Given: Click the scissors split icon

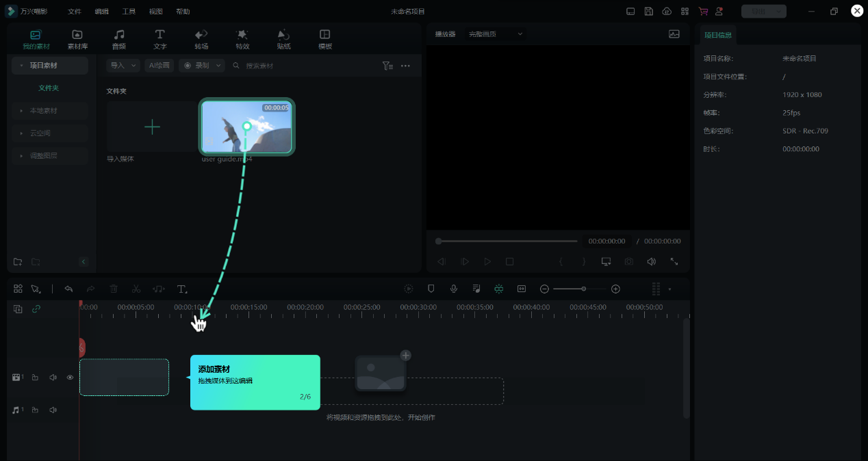Looking at the screenshot, I should 136,289.
